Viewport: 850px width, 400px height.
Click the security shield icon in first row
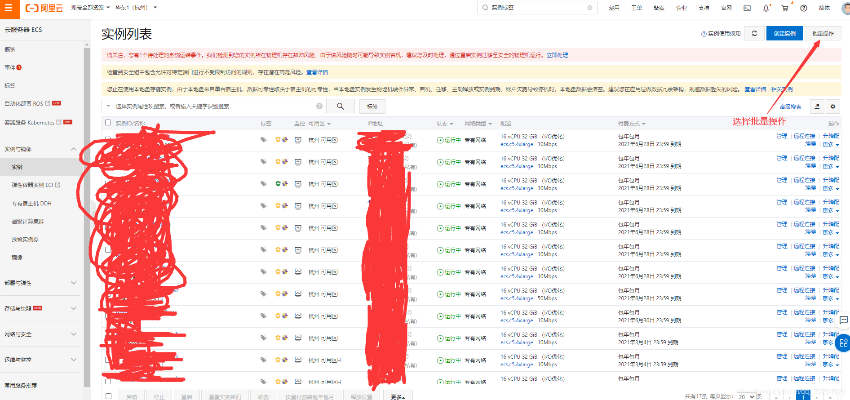[x=279, y=140]
